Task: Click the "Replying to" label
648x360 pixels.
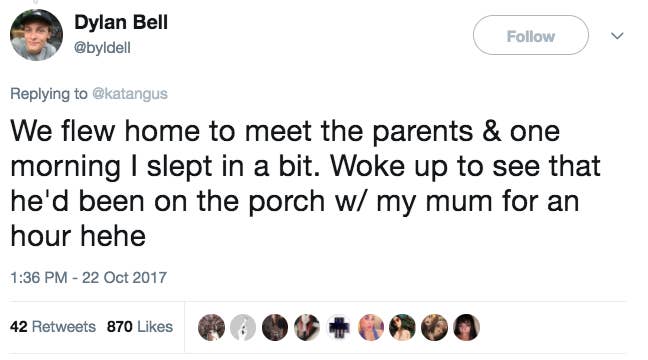Action: click(49, 93)
